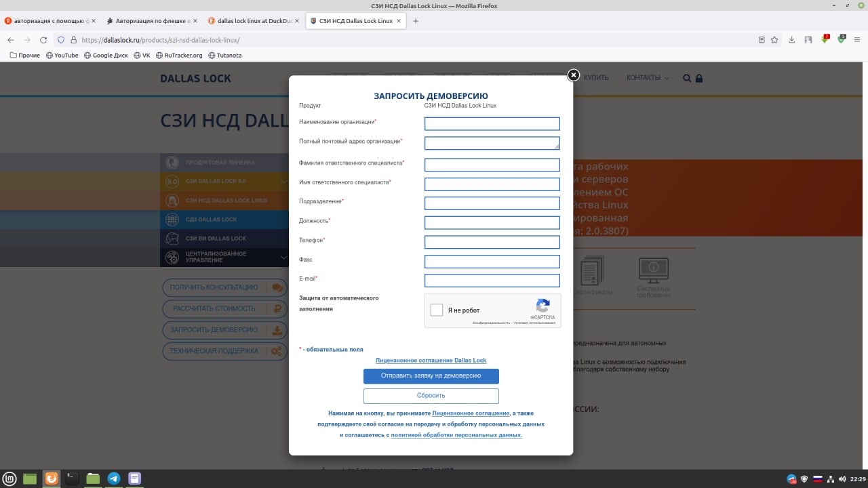Open the "Сертификаты" documents icon
Viewport: 868px width, 488px height.
click(x=592, y=276)
